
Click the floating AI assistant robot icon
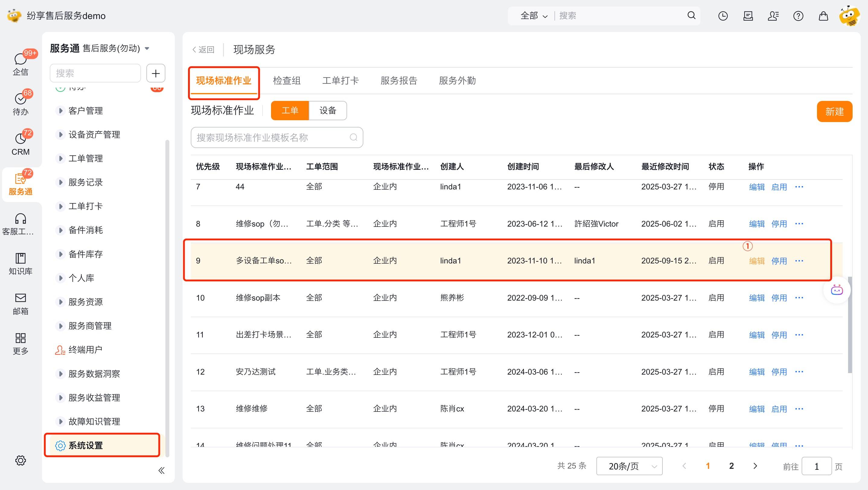837,290
